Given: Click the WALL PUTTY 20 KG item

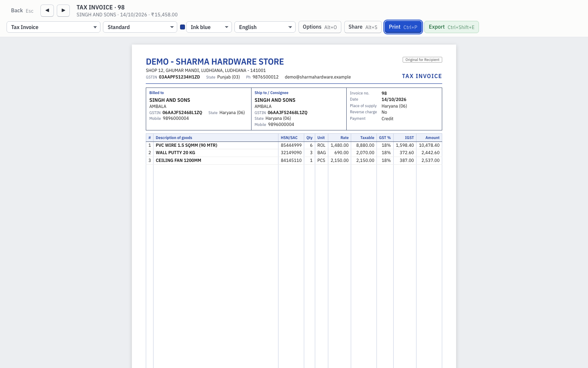Looking at the screenshot, I should 176,153.
